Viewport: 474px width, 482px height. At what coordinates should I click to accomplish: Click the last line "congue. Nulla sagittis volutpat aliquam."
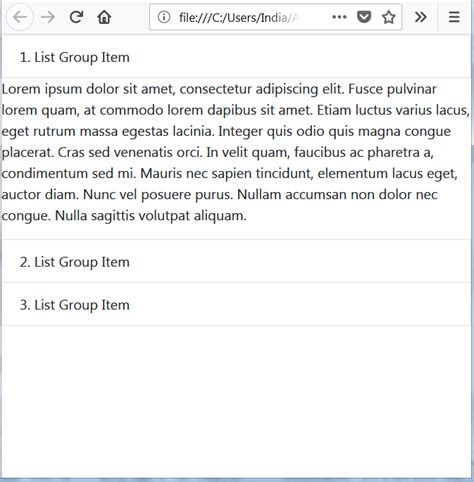point(124,216)
